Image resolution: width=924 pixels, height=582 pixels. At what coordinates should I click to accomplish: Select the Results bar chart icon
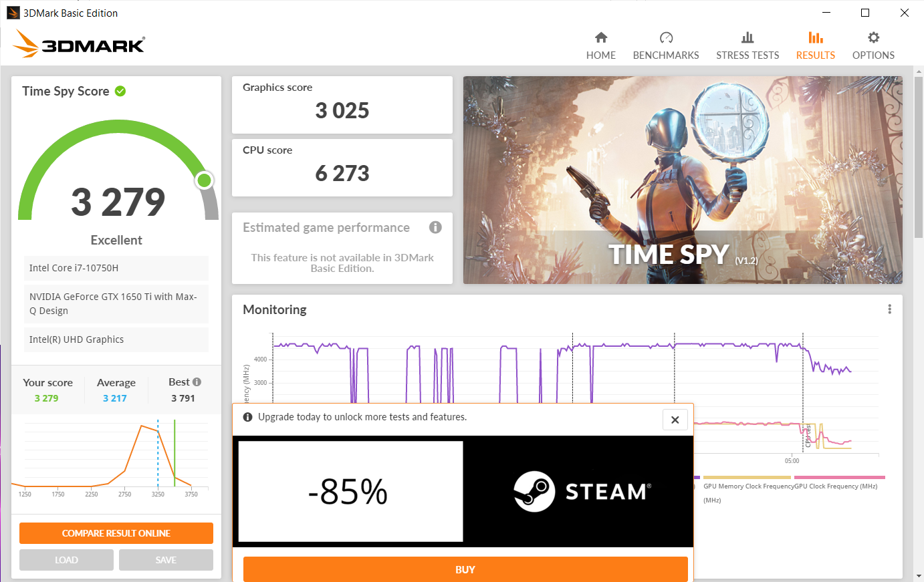[815, 38]
